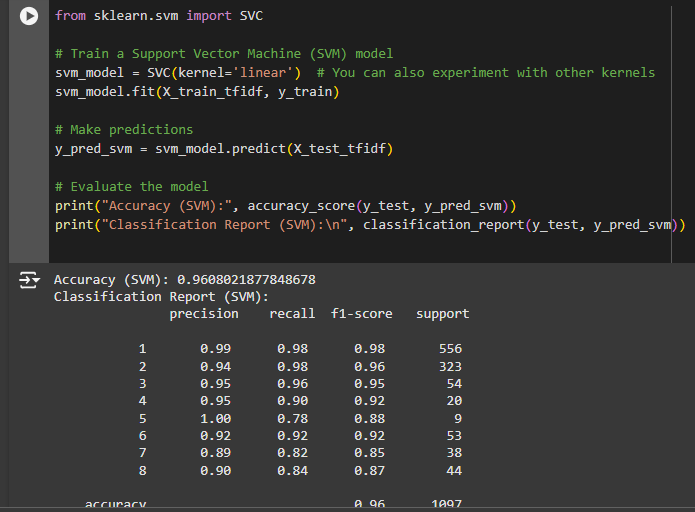Click the precision column header
Screen dimensions: 695x512
click(x=204, y=313)
